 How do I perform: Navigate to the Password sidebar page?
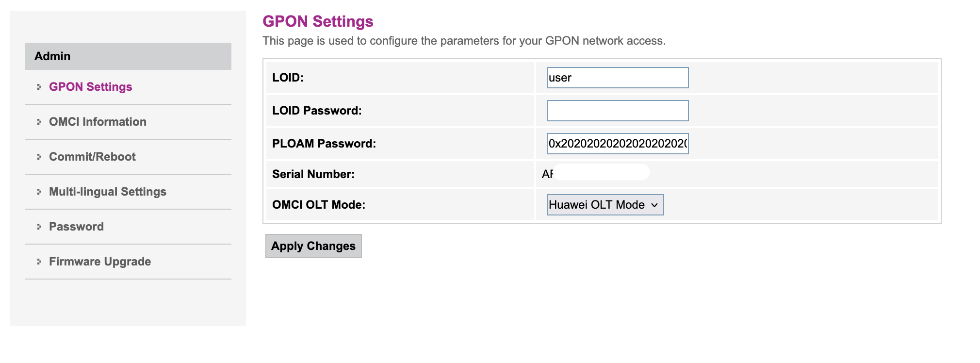[76, 227]
